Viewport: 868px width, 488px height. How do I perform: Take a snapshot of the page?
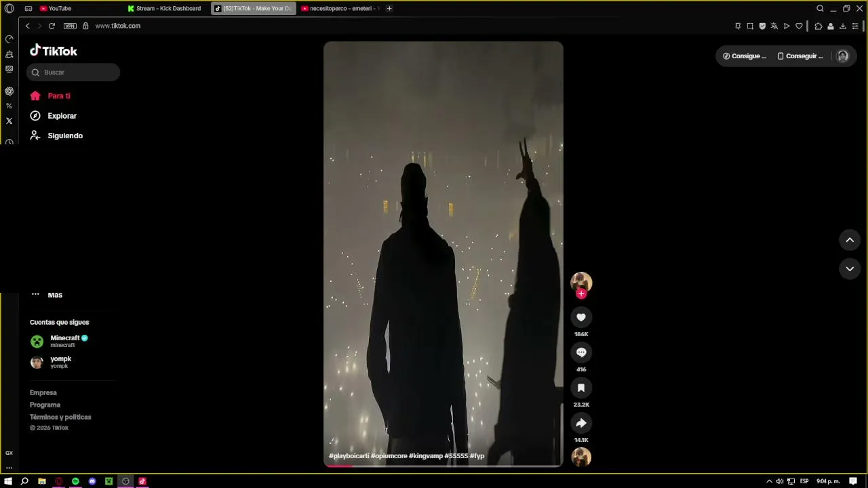pyautogui.click(x=750, y=26)
